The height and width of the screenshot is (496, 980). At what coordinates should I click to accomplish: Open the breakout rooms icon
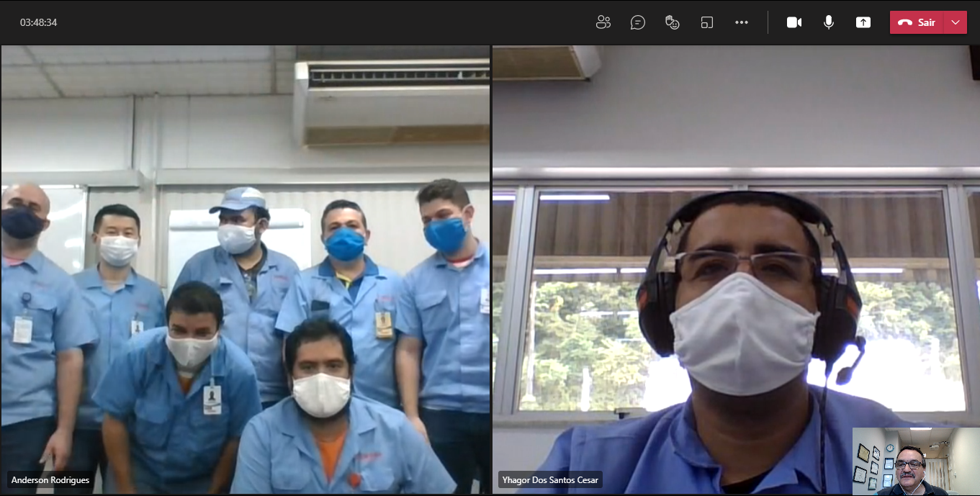tap(707, 22)
